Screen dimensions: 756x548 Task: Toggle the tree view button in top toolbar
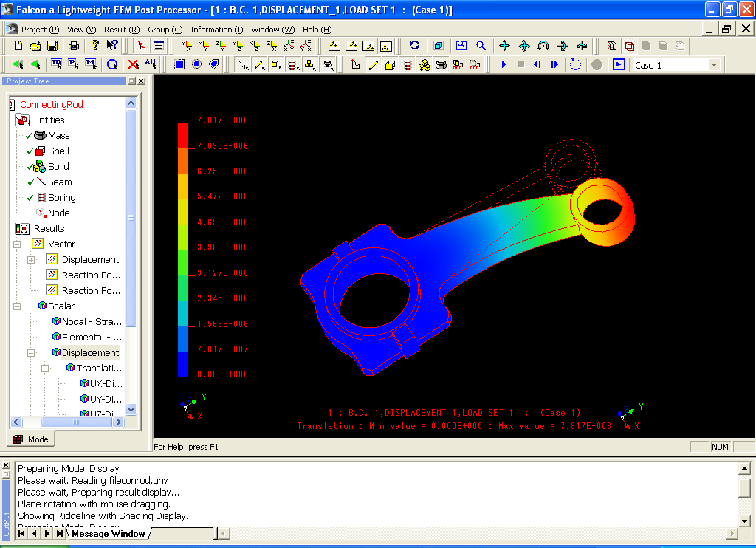[141, 46]
